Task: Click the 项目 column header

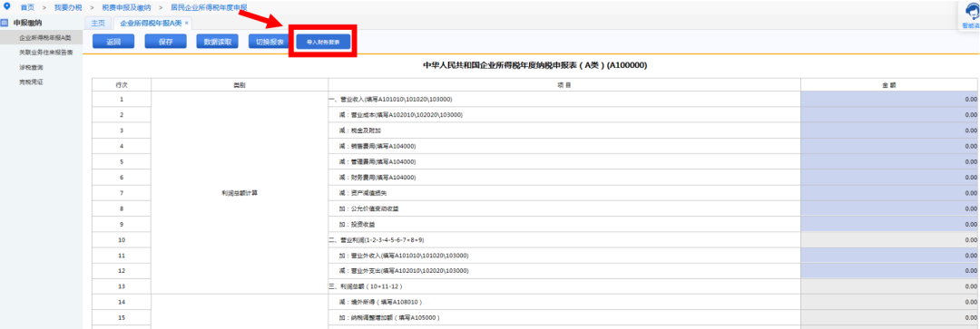Action: pyautogui.click(x=563, y=84)
